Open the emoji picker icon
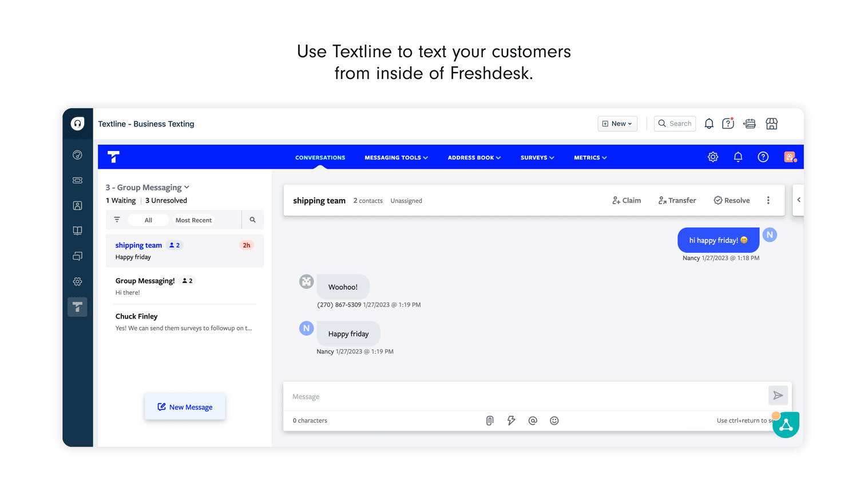The image size is (868, 486). coord(554,421)
